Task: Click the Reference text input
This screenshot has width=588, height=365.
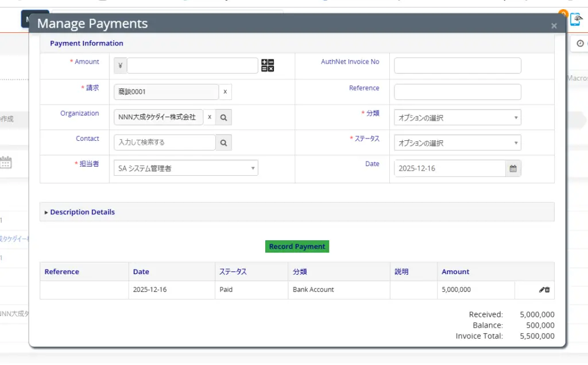Action: (x=457, y=92)
